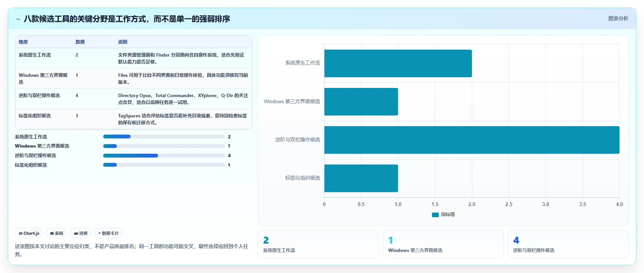Image resolution: width=644 pixels, height=273 pixels.
Task: Click the 维度 column header
Action: tap(23, 42)
